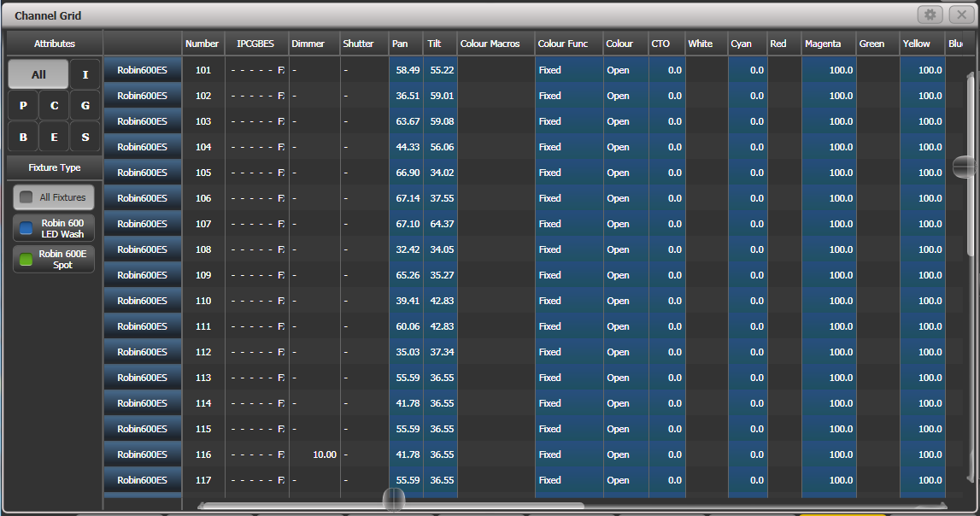Open the Colour cell showing Open for channel 102
The width and height of the screenshot is (980, 516).
tap(625, 96)
